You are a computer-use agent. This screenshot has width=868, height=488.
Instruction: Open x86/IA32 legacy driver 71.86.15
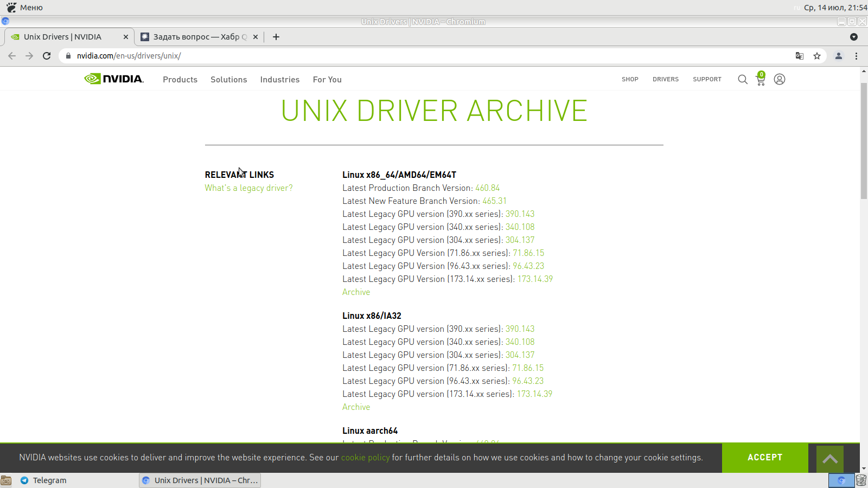(528, 368)
